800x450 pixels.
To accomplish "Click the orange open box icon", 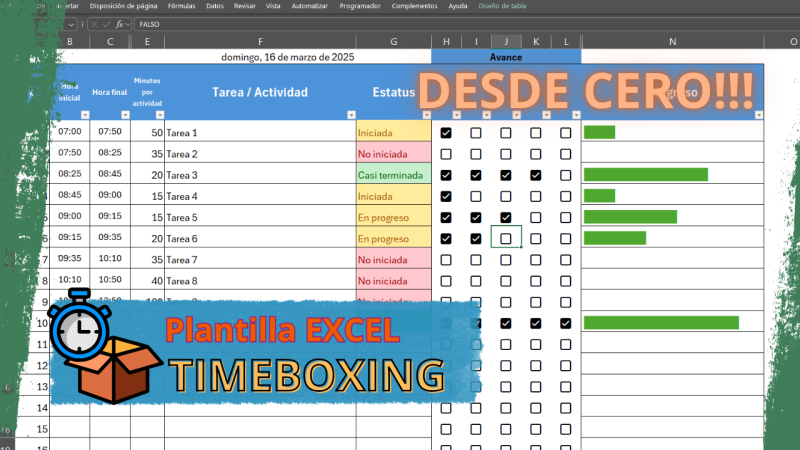I will click(x=119, y=370).
